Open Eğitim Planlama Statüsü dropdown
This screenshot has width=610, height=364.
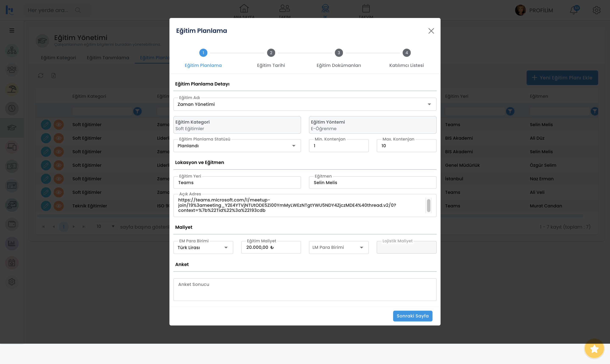click(294, 146)
